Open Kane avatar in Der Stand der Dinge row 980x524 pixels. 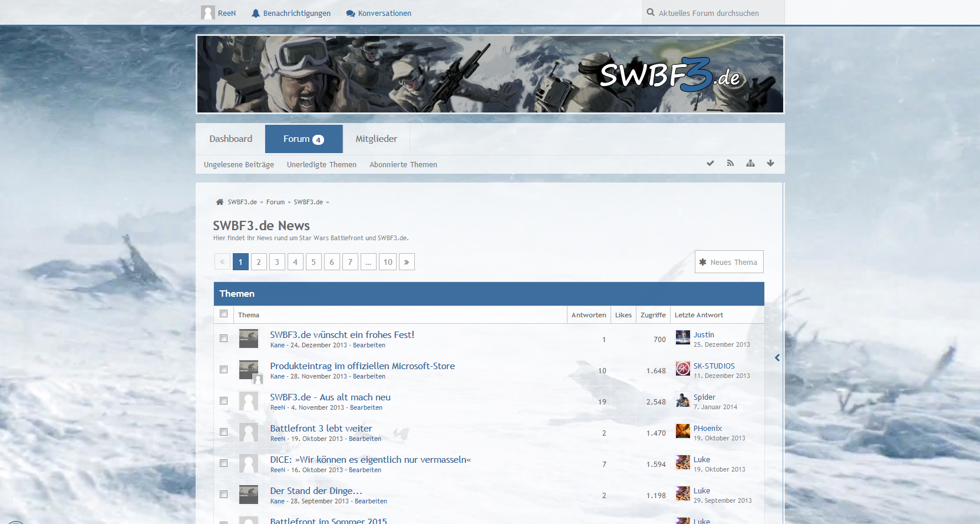click(x=249, y=495)
